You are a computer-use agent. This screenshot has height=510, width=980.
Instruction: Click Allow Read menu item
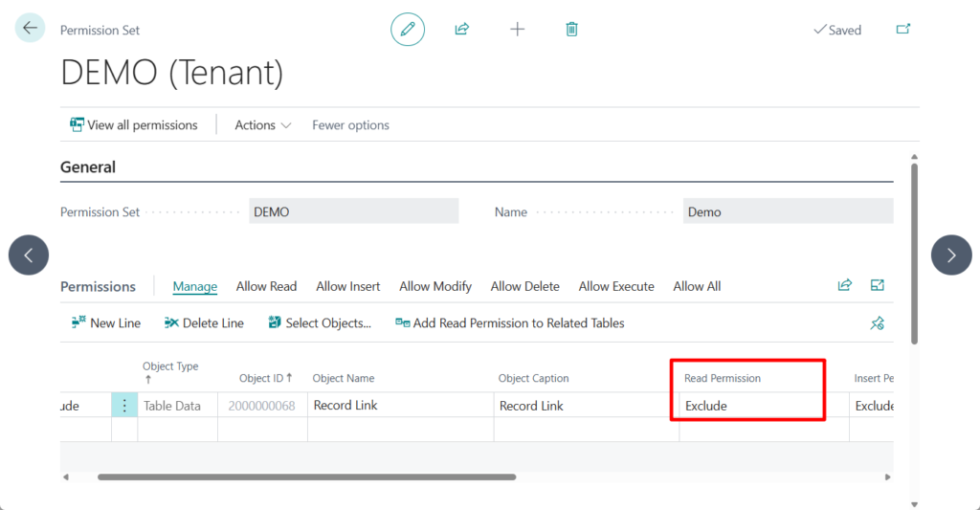[x=266, y=286]
